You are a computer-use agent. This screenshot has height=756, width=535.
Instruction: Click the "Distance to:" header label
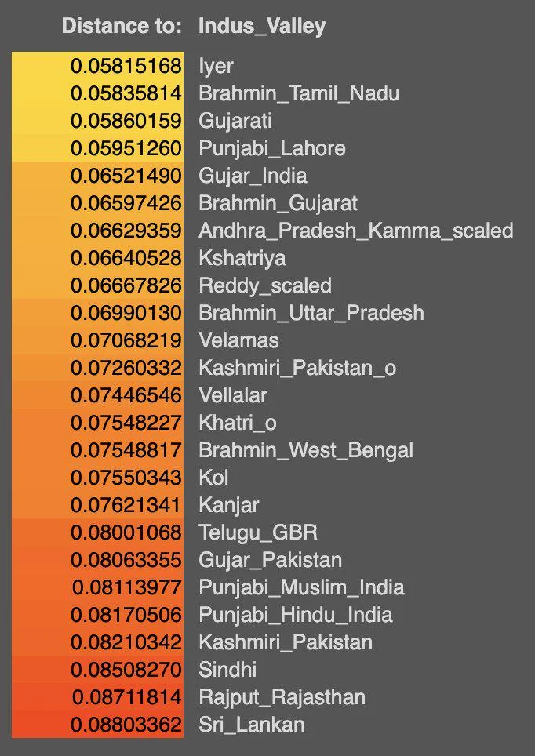click(122, 27)
